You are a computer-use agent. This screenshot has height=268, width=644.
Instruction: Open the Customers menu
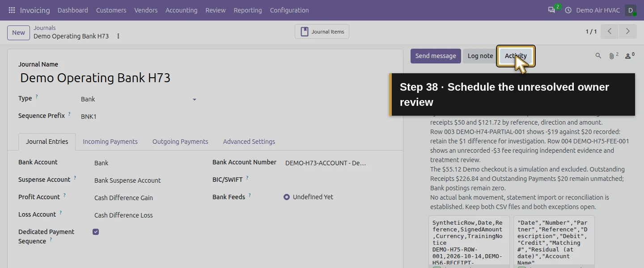coord(111,10)
